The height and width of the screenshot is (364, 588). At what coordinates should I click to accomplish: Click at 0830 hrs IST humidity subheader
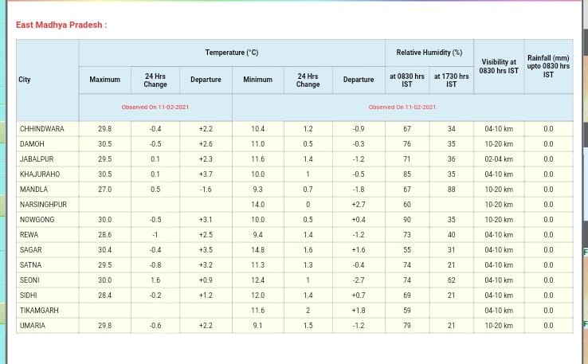click(406, 80)
